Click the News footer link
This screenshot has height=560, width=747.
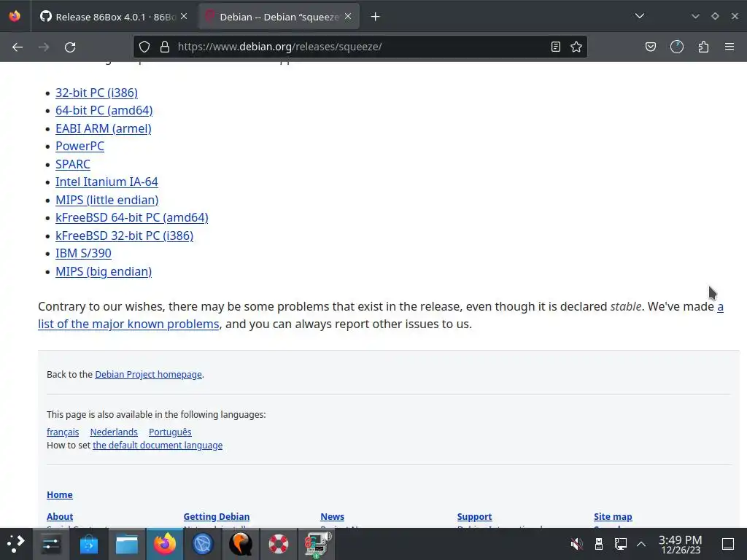pyautogui.click(x=332, y=517)
